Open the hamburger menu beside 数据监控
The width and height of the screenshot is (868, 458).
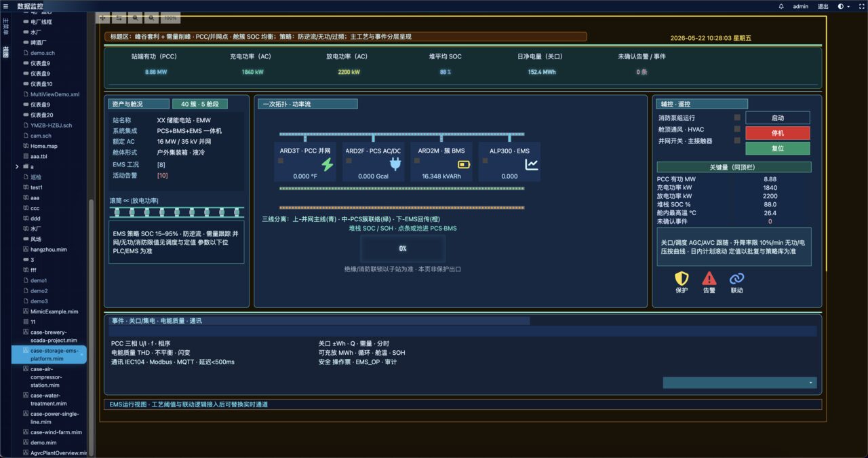(5, 6)
